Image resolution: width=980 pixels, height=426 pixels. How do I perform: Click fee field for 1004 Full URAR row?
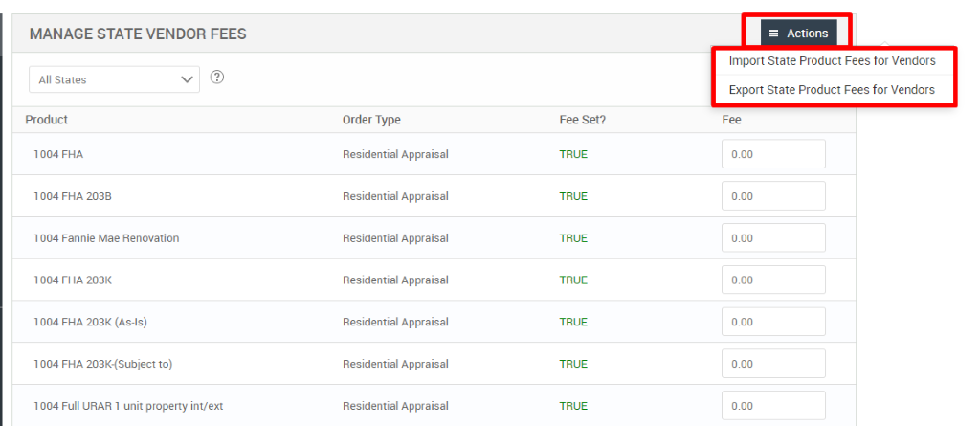point(773,405)
